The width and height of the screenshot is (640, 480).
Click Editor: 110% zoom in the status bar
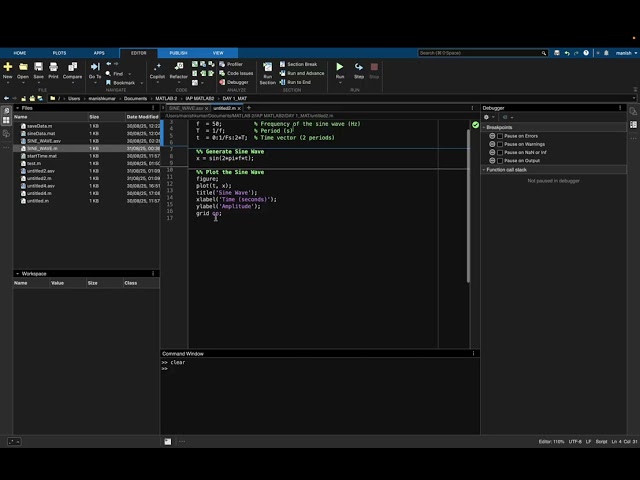[x=551, y=442]
